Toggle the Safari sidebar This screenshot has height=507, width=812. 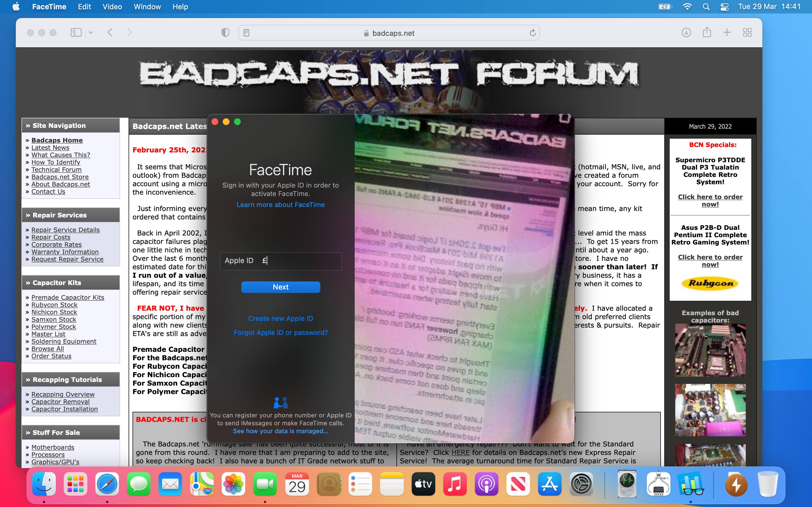pos(76,32)
